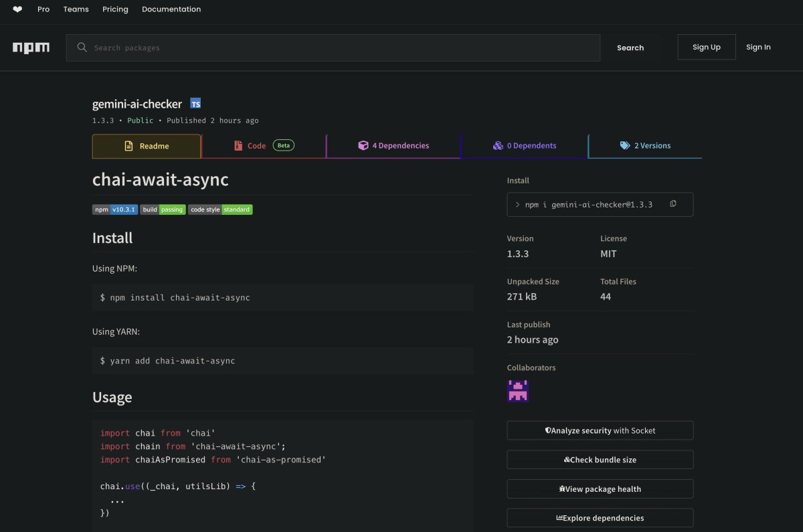Open the collaborator avatar
Viewport: 803px width, 532px height.
[x=518, y=391]
